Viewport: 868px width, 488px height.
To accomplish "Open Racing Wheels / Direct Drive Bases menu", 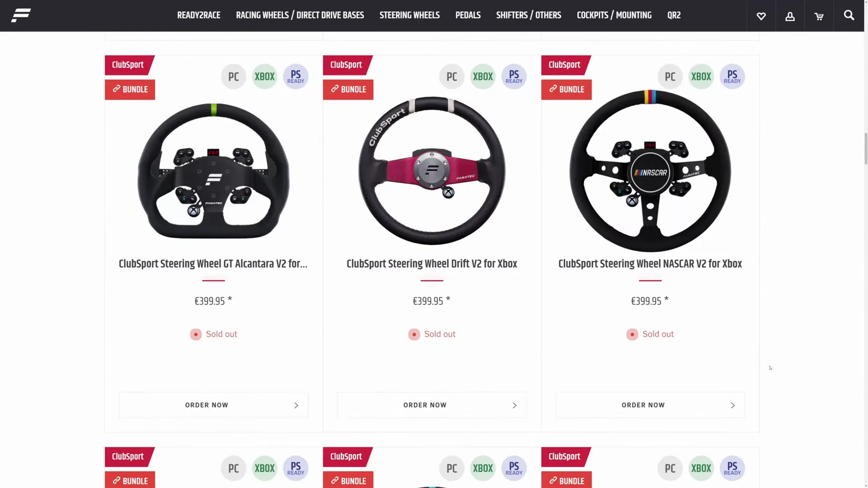I will coord(300,15).
